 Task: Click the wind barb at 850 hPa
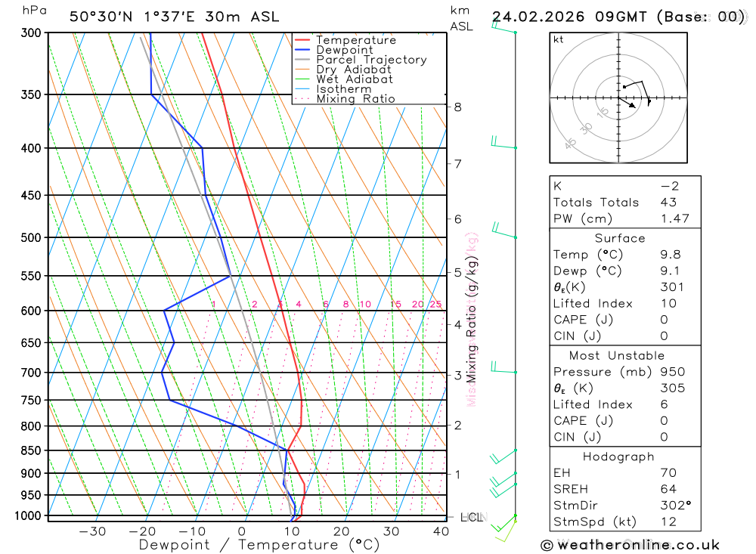point(503,457)
